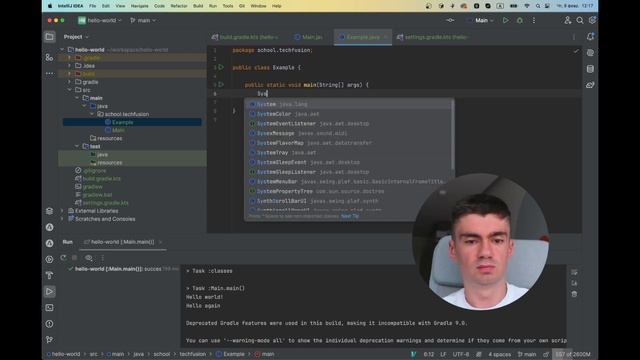This screenshot has width=640, height=360.
Task: Open the Main run configuration dropdown
Action: [x=481, y=20]
